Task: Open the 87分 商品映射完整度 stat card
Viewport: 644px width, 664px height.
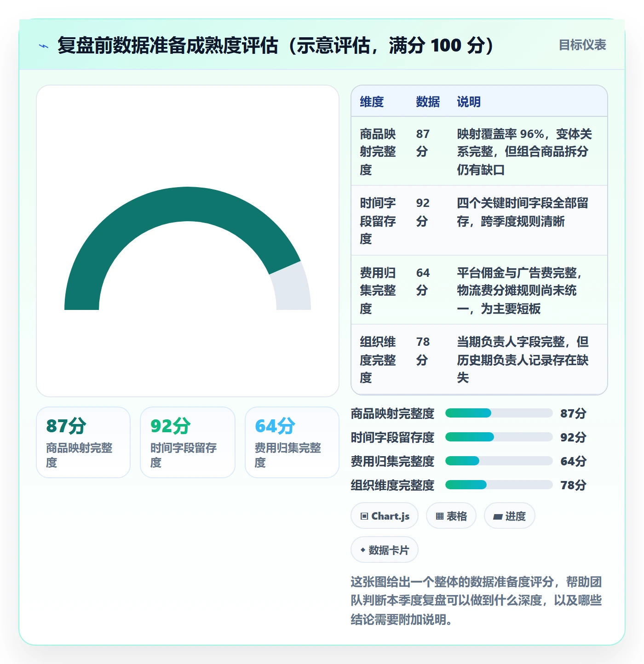Action: [83, 442]
